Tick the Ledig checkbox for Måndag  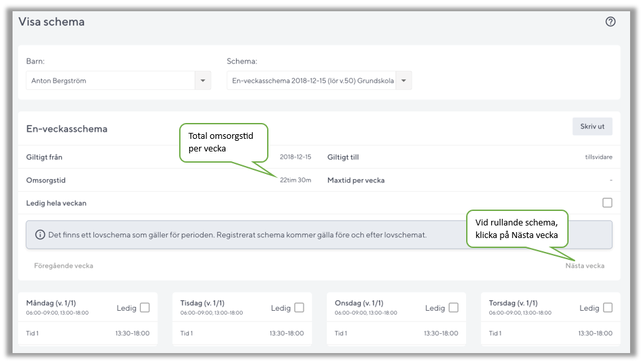click(x=145, y=307)
